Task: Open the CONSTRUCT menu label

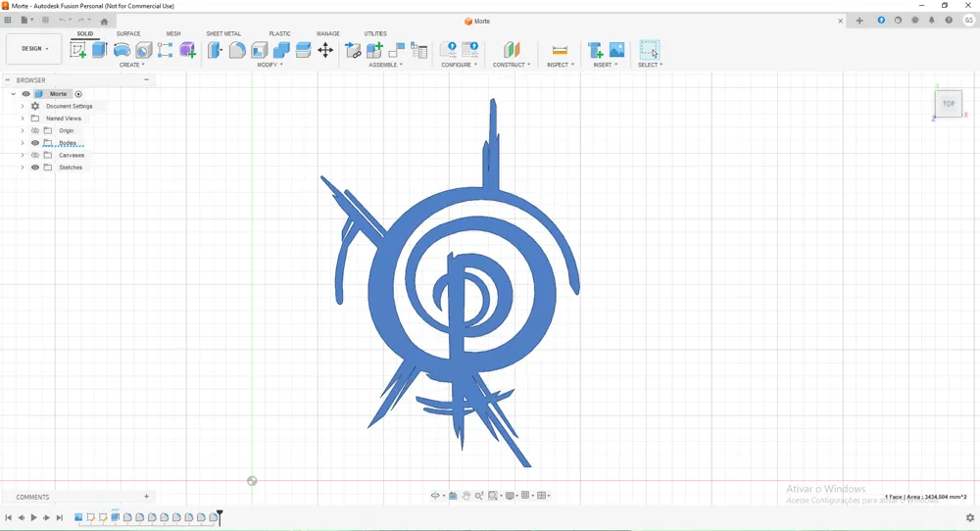Action: (512, 65)
